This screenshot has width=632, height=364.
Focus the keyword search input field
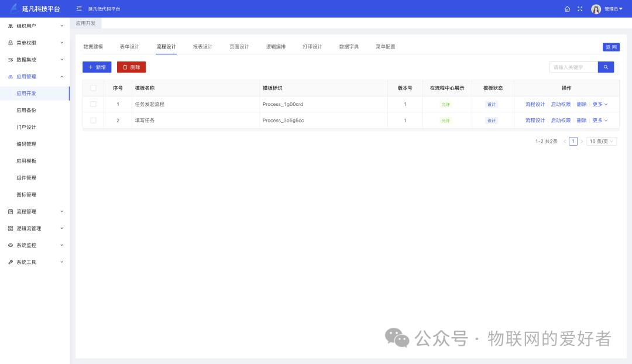(573, 67)
